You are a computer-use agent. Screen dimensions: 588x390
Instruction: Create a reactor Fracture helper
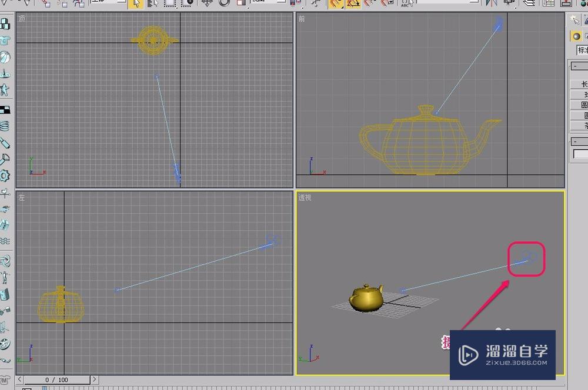[x=5, y=225]
